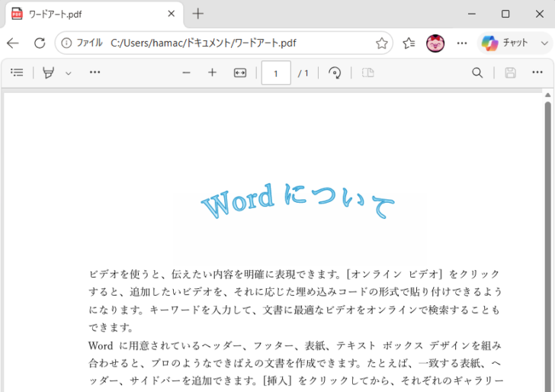Screen dimensions: 555x392
Task: Zoom out the PDF with minus
Action: pyautogui.click(x=186, y=72)
